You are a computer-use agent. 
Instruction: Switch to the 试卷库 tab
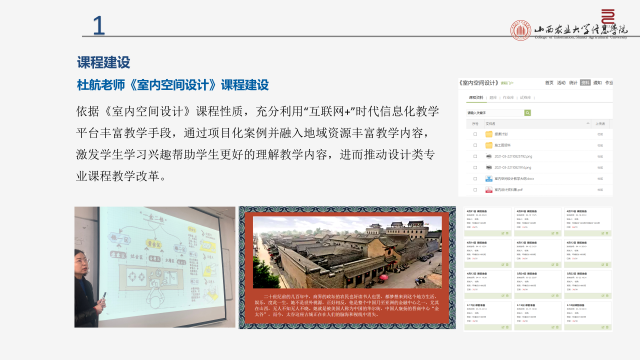point(525,98)
